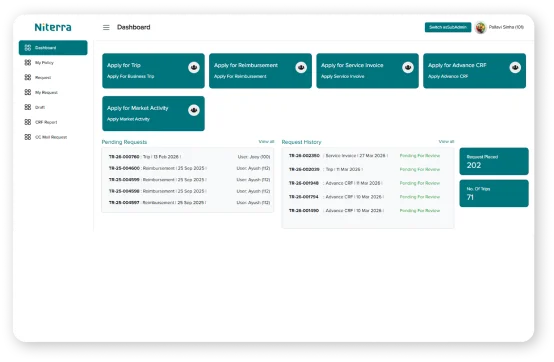
Task: Click the Pending Requests section heading
Action: coord(124,142)
